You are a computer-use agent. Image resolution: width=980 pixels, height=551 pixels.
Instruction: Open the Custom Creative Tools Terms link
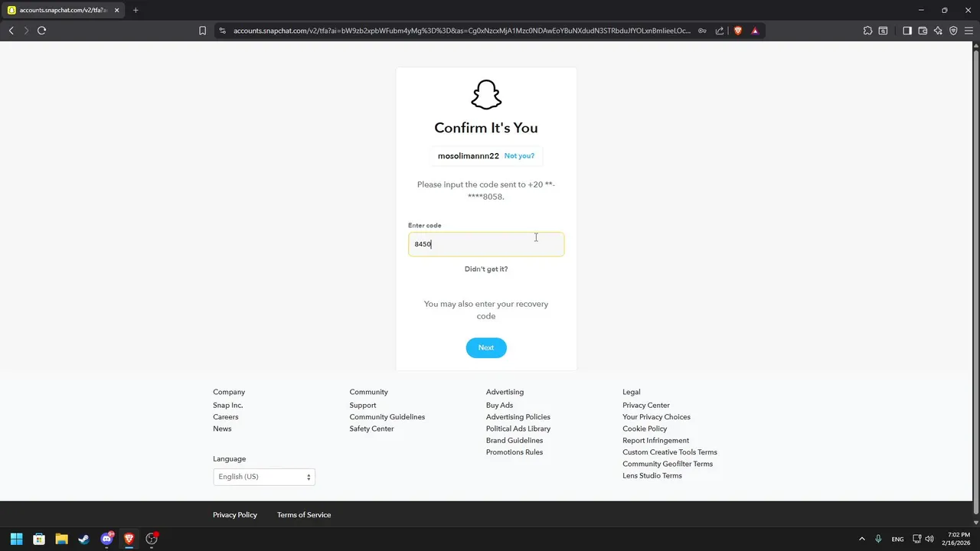coord(670,452)
